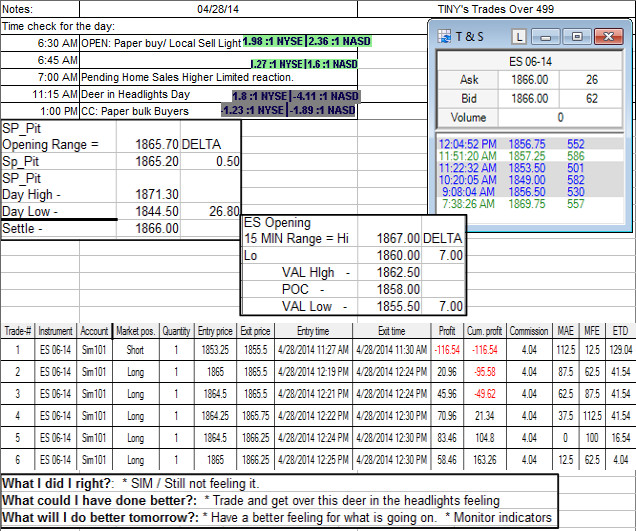Screen dimensions: 636x531
Task: Click the 04/28/14 date cell
Action: [x=218, y=9]
